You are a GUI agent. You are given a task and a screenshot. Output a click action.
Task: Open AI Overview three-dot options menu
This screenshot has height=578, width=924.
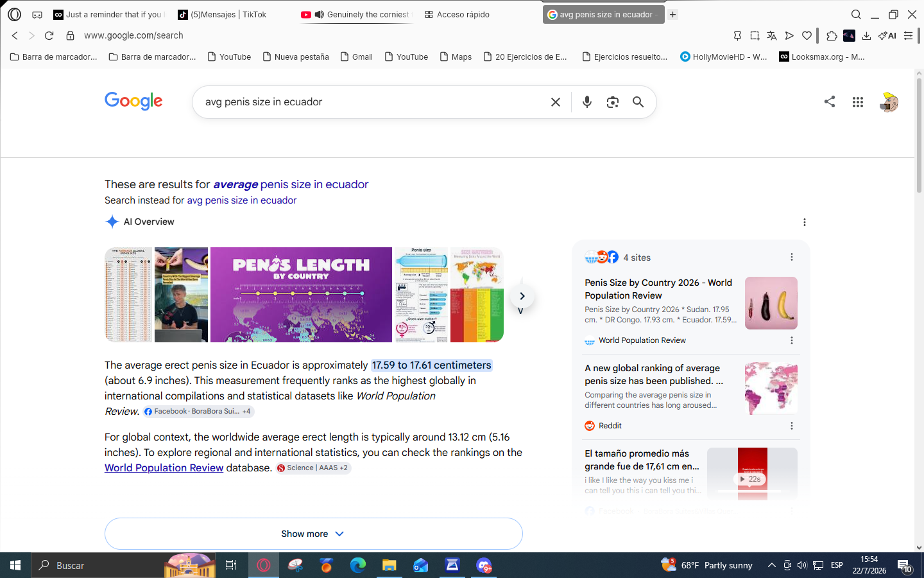804,222
